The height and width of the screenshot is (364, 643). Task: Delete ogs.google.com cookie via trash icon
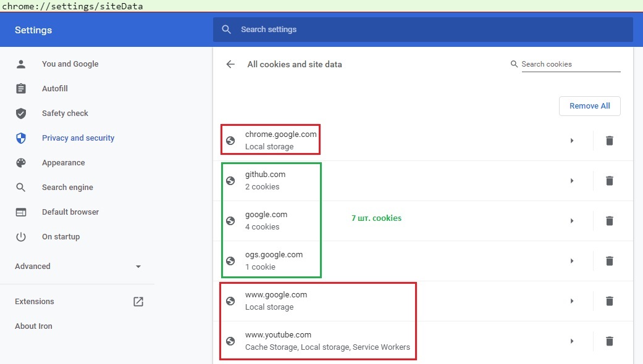(x=610, y=261)
